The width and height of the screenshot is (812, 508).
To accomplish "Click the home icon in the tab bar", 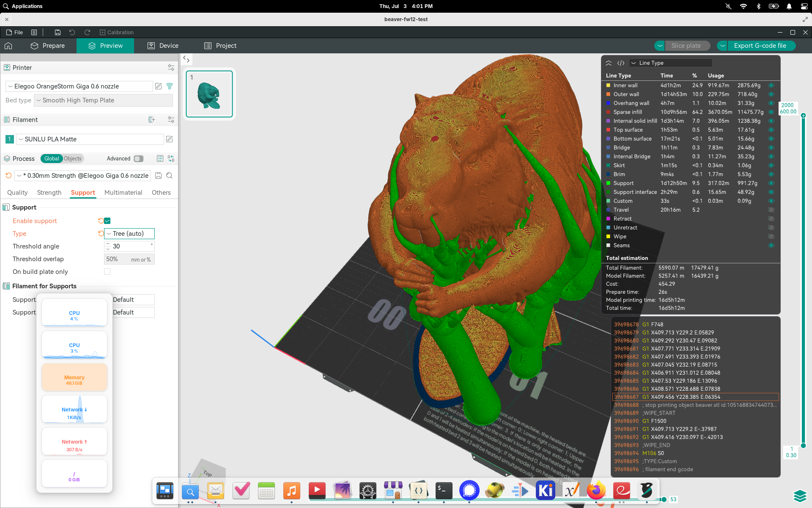I will 8,46.
